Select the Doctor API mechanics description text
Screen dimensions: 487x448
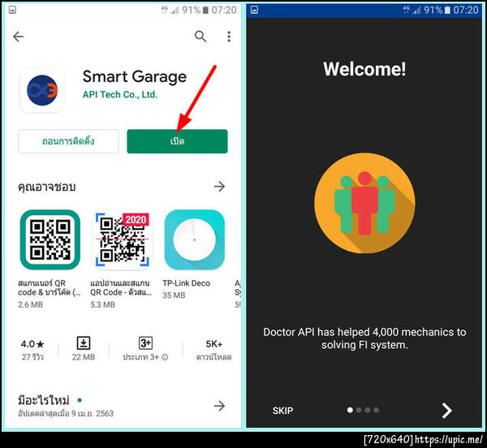[364, 338]
